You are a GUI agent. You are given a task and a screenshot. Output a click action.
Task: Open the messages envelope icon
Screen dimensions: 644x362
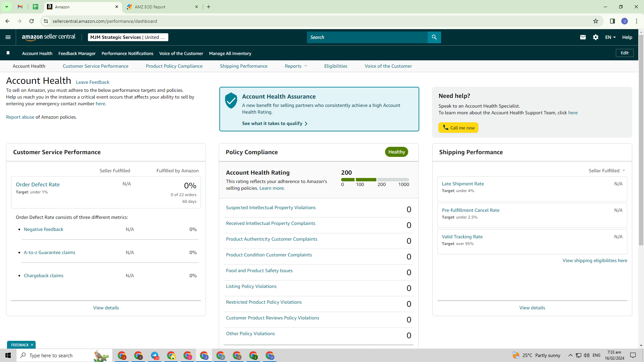(x=583, y=37)
